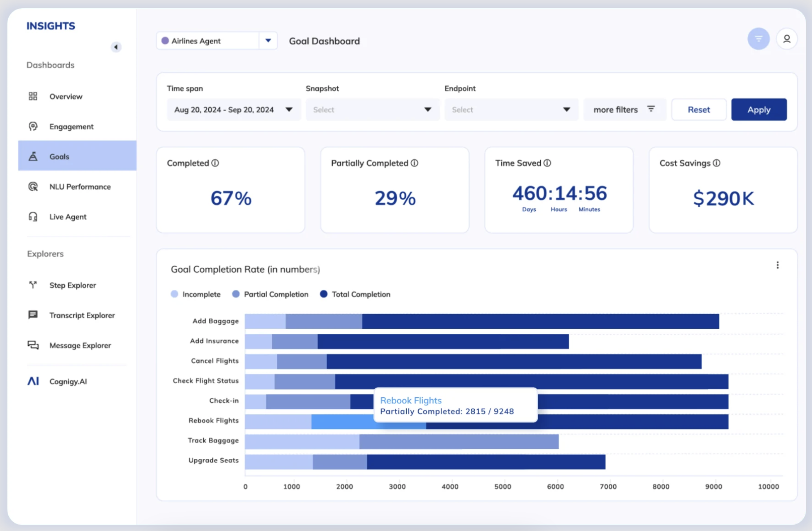Click the Check Flight Status label
The height and width of the screenshot is (531, 812).
click(206, 380)
